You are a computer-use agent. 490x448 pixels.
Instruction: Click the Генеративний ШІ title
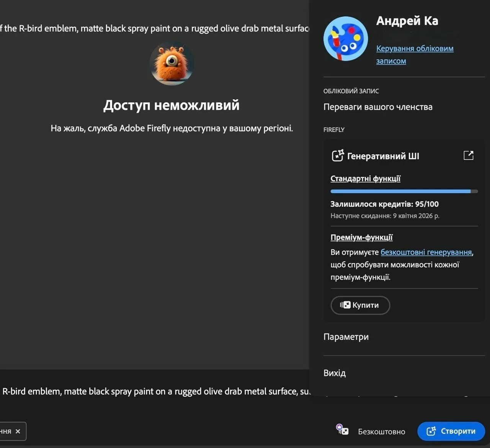pos(383,156)
